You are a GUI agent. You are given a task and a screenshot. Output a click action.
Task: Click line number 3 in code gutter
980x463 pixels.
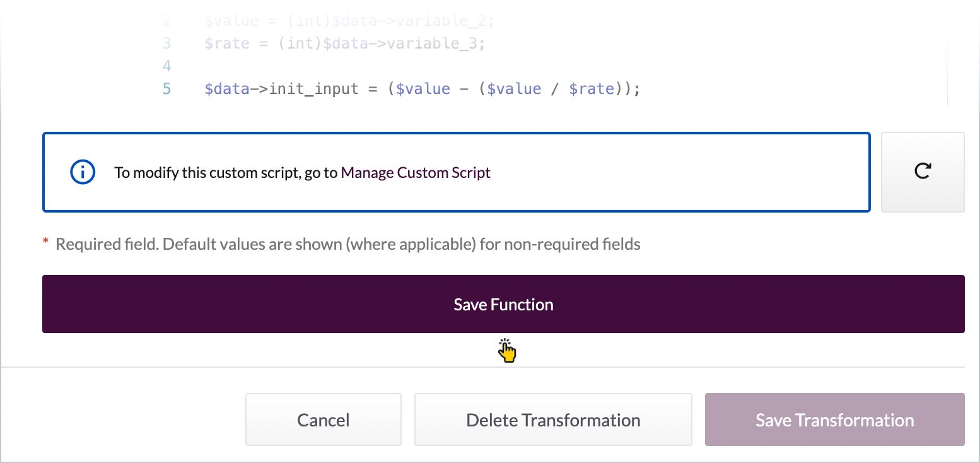pos(166,44)
